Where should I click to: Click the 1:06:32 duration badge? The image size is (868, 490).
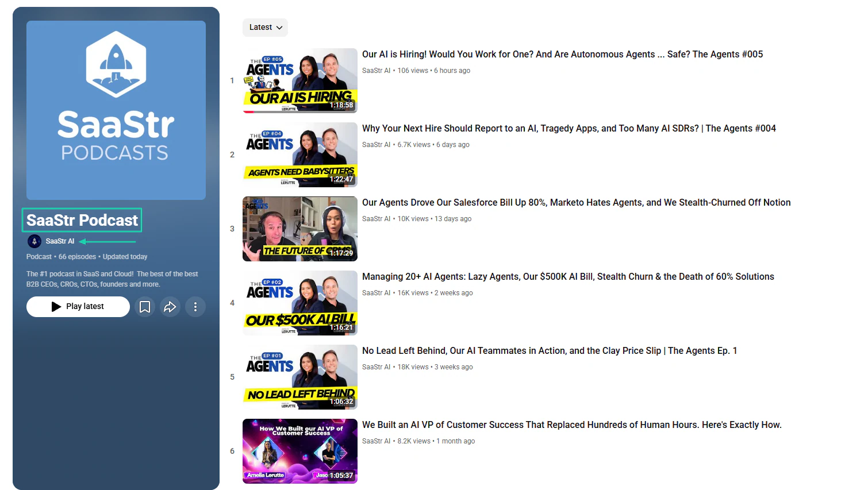[x=341, y=402]
